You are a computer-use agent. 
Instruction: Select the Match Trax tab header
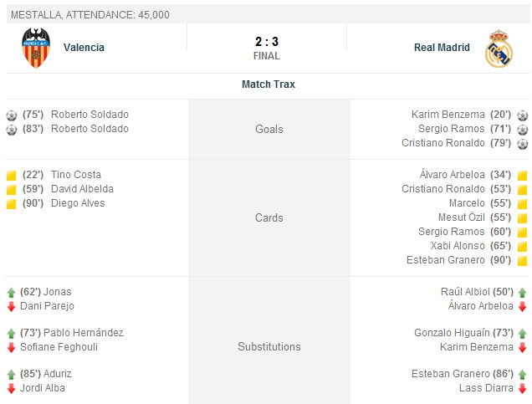[x=268, y=84]
